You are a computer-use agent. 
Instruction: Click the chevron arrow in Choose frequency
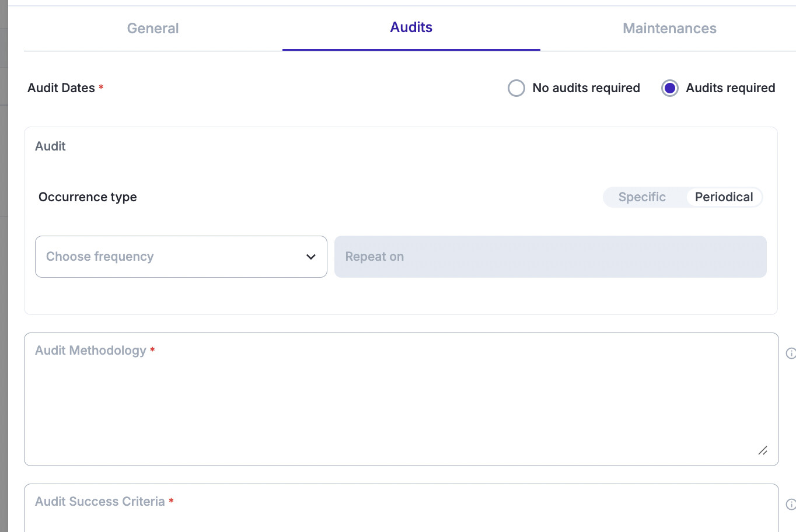click(310, 257)
